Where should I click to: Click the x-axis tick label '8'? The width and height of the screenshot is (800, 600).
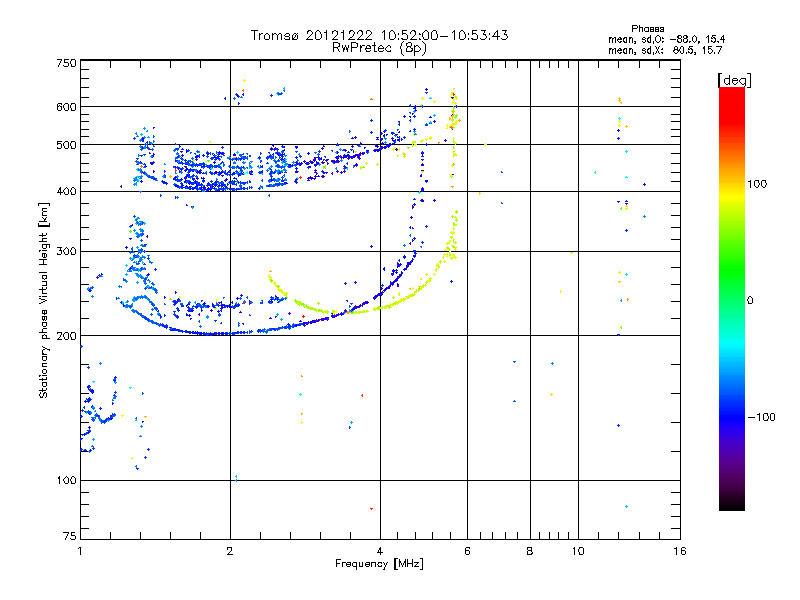coord(530,551)
